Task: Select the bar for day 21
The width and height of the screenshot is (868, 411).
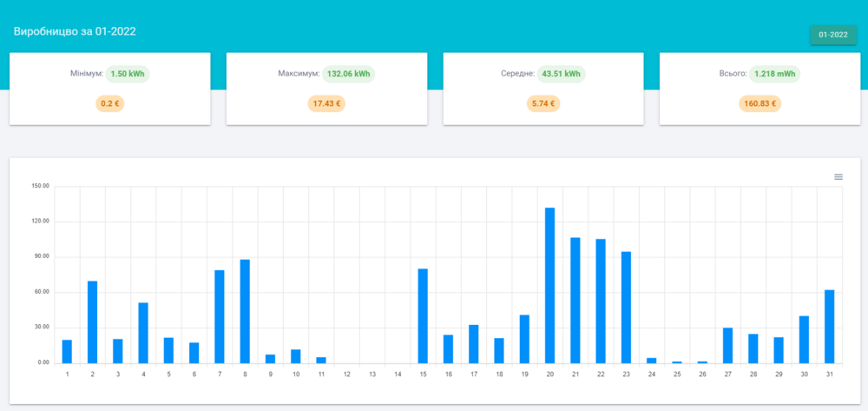Action: coord(575,300)
